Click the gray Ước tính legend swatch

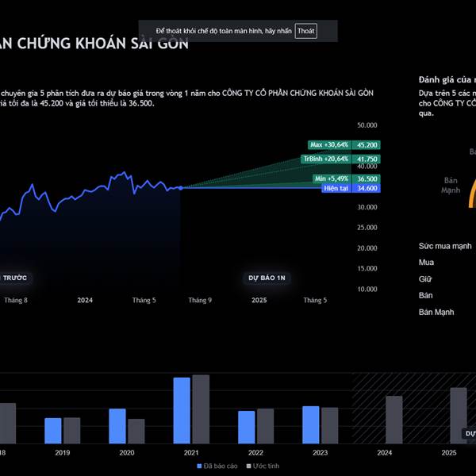[x=248, y=466]
